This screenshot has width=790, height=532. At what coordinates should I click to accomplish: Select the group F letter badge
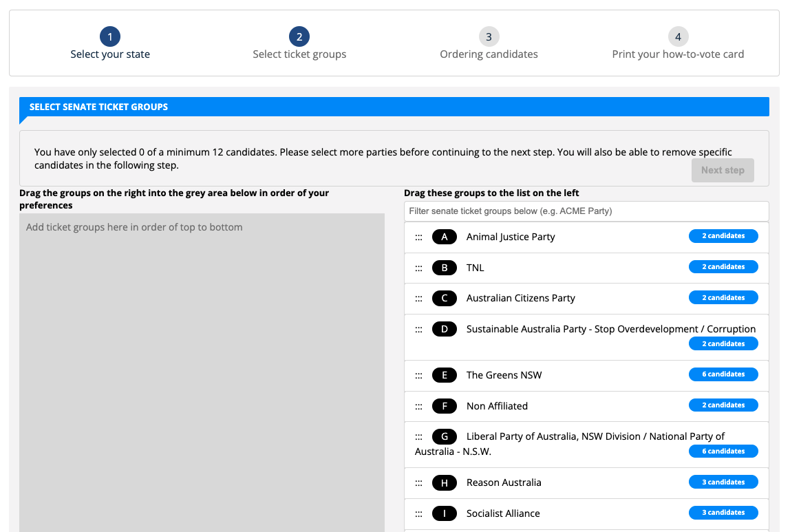pos(445,406)
